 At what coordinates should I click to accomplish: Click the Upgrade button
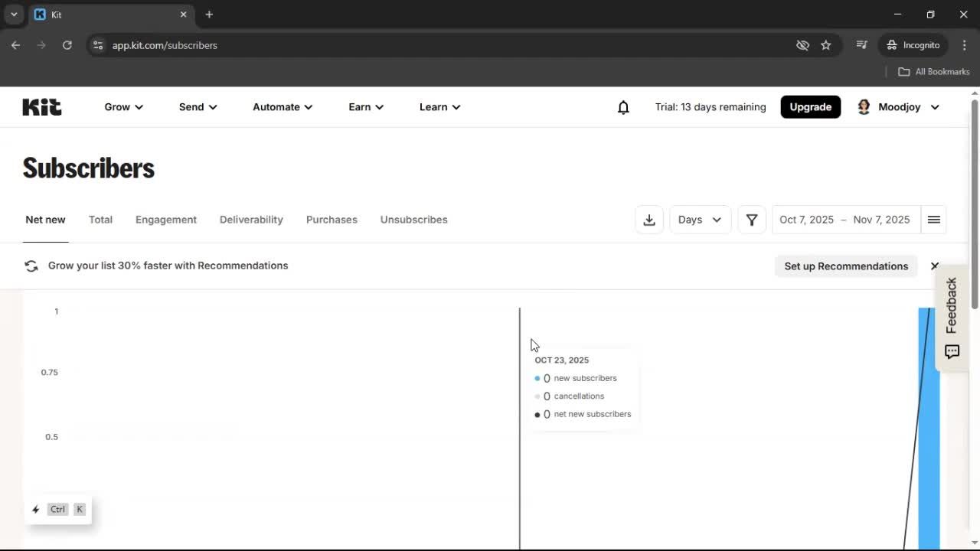pos(810,106)
